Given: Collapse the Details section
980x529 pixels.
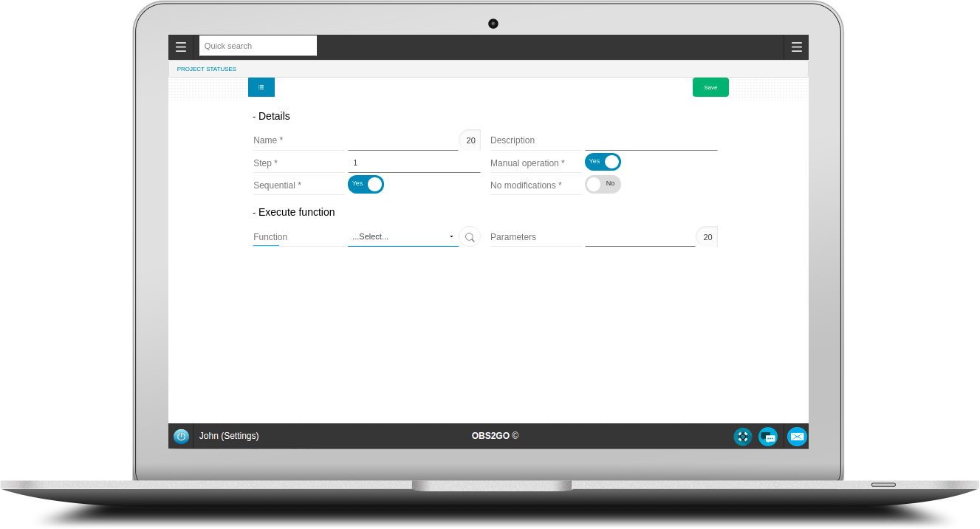Looking at the screenshot, I should (271, 116).
